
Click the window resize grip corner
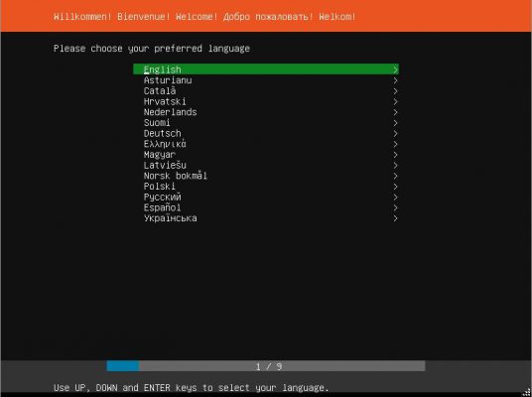(x=528, y=393)
